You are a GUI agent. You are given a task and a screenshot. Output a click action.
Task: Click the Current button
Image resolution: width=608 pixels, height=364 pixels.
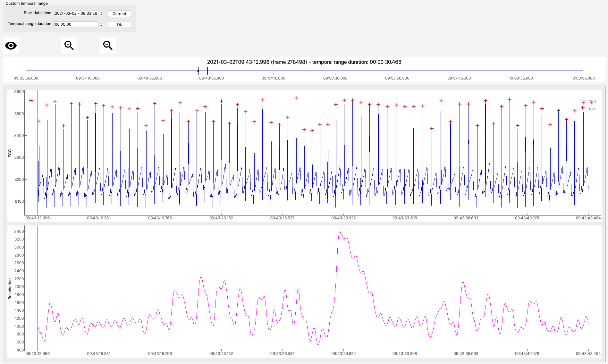click(119, 13)
